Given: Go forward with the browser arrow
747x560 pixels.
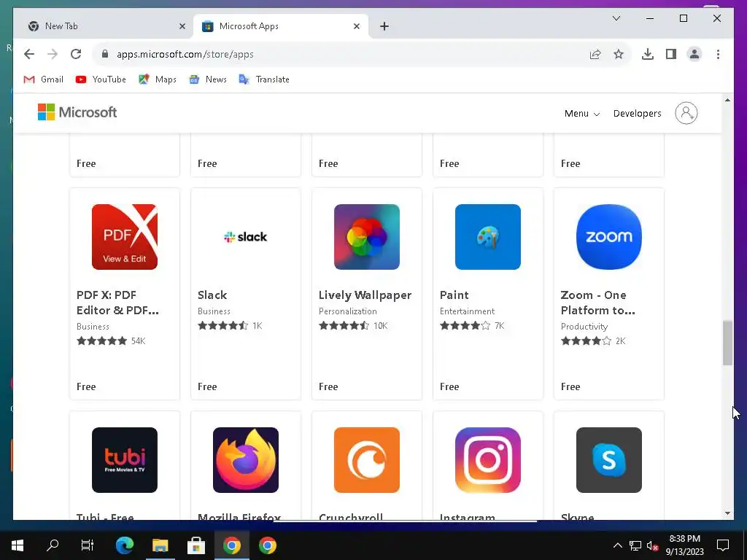Looking at the screenshot, I should coord(53,54).
